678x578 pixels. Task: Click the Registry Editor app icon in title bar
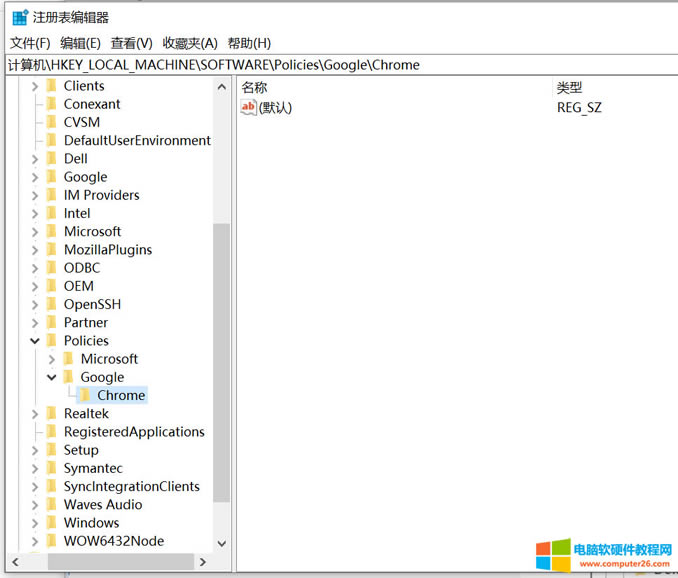point(19,17)
